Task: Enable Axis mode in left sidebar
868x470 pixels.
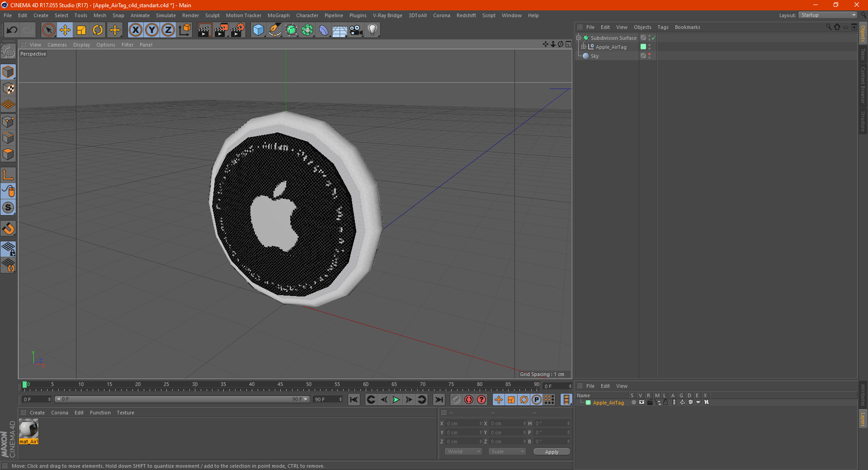Action: [8, 175]
